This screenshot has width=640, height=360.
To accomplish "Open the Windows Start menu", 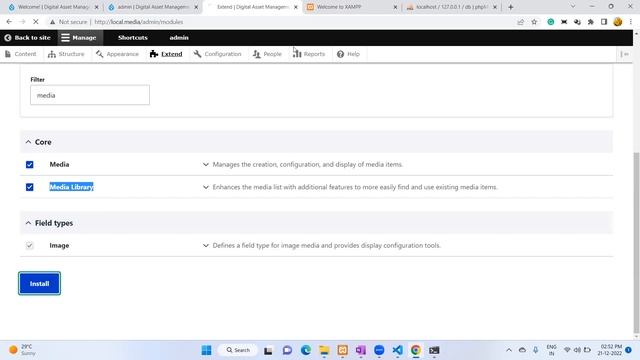I will click(x=207, y=350).
